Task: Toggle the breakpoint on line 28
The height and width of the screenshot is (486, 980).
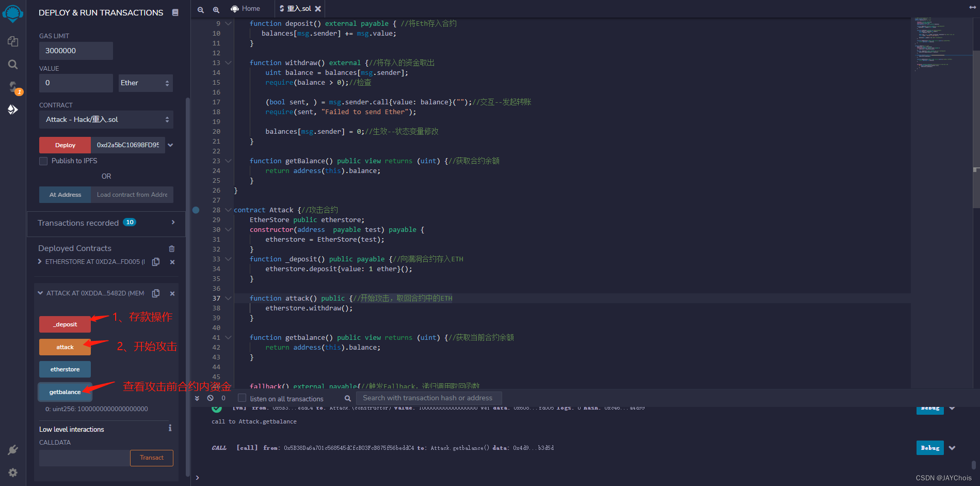Action: (x=196, y=210)
